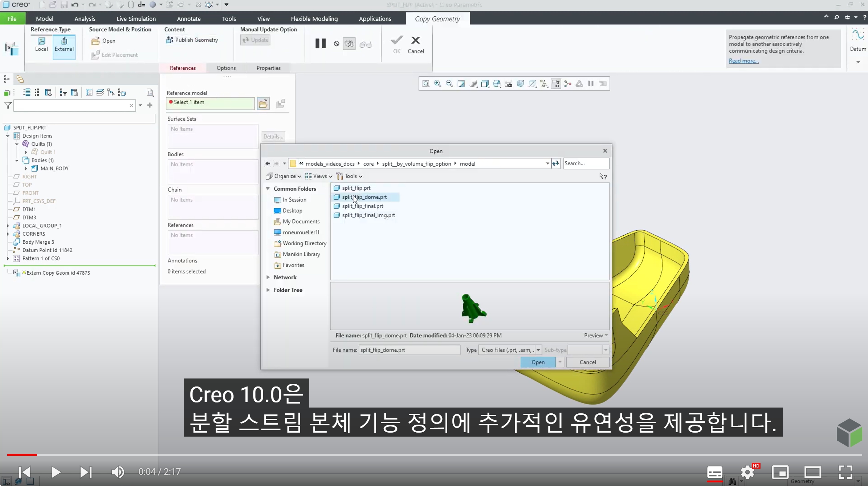Open the datum display filters icon
868x486 pixels.
tap(544, 84)
